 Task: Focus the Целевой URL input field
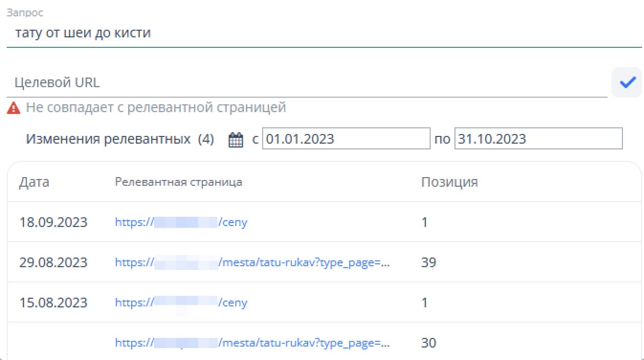pyautogui.click(x=307, y=83)
